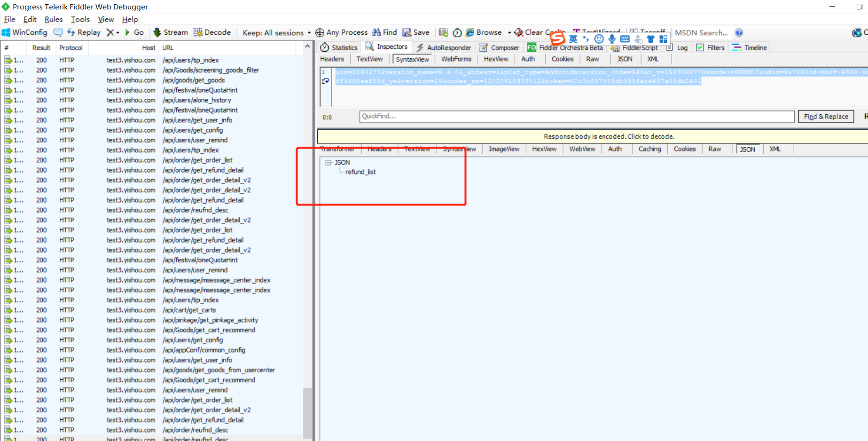Click session list scrollbar thumb
This screenshot has height=441, width=868.
[307, 412]
